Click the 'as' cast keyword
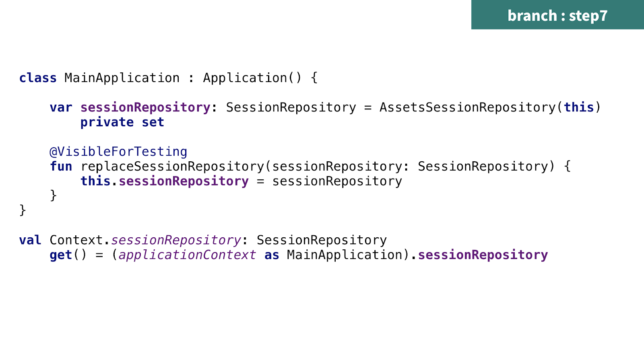Screen dimensions: 644x362 (x=272, y=255)
